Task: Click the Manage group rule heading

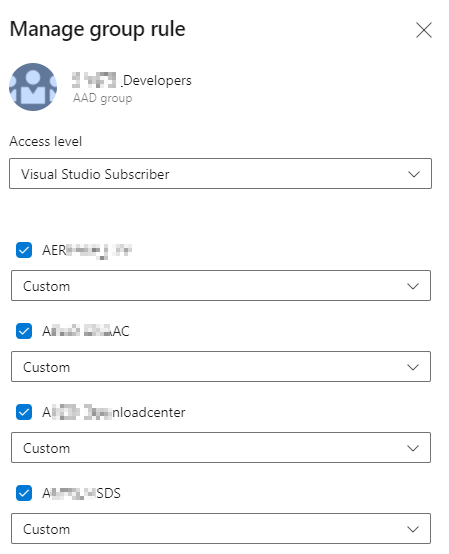Action: pyautogui.click(x=98, y=29)
